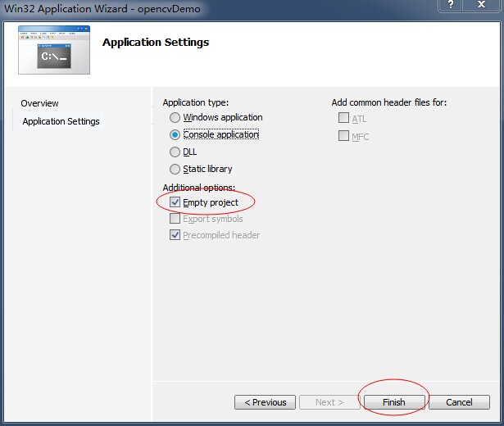This screenshot has height=426, width=504.
Task: Enable the ATL header files checkbox
Action: pyautogui.click(x=343, y=118)
